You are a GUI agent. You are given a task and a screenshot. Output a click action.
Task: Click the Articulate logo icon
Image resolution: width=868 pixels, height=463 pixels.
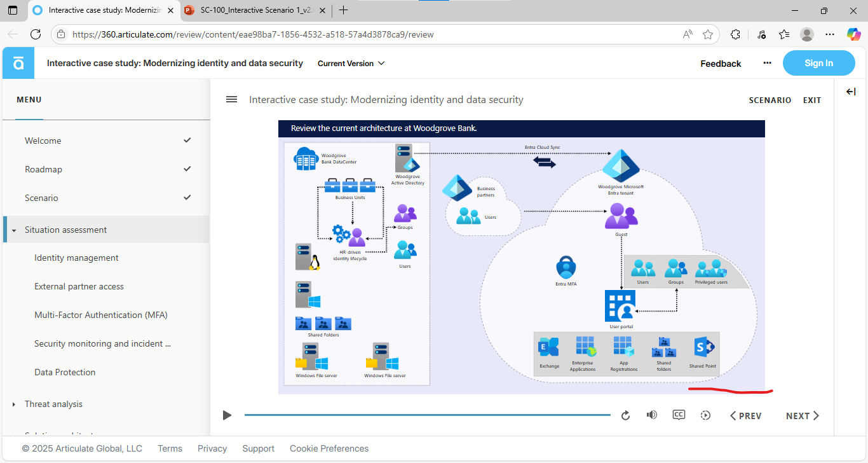[18, 63]
